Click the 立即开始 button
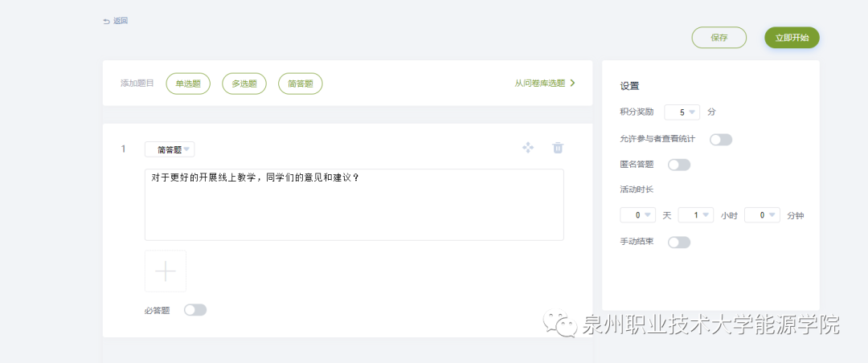Screen dimensions: 868x363 pos(792,38)
